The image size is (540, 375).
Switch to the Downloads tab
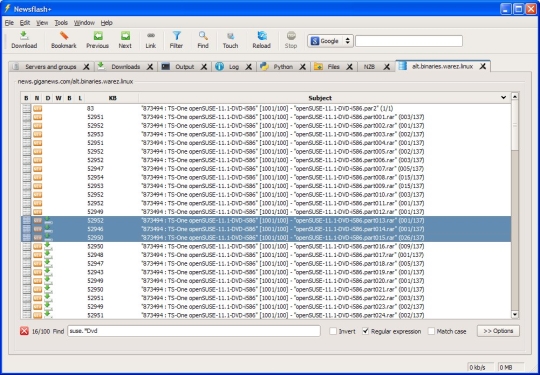click(125, 67)
